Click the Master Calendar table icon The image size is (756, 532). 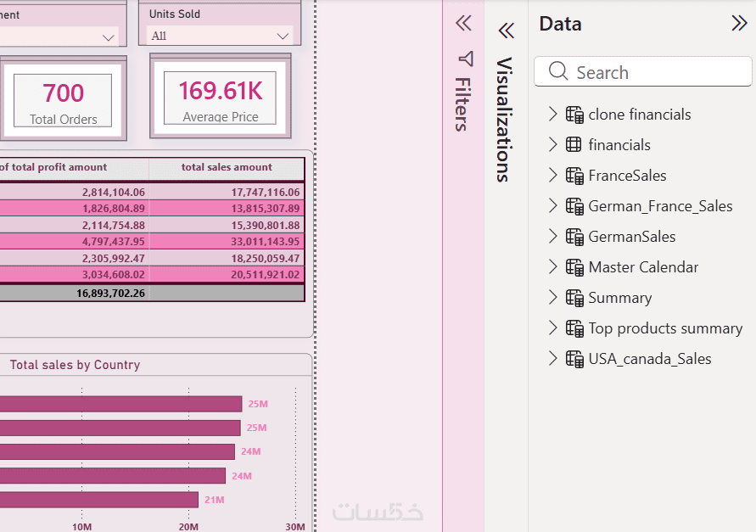tap(574, 267)
